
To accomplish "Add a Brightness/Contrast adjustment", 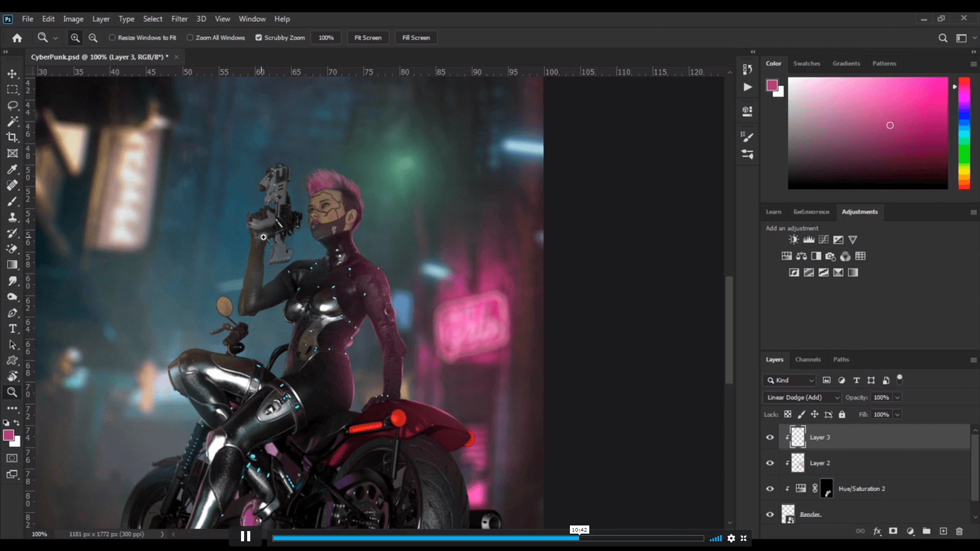I will [x=794, y=239].
